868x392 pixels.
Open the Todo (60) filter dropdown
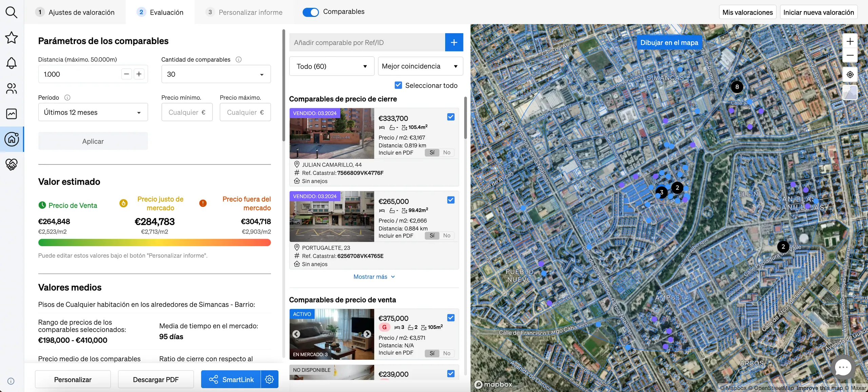(x=332, y=66)
